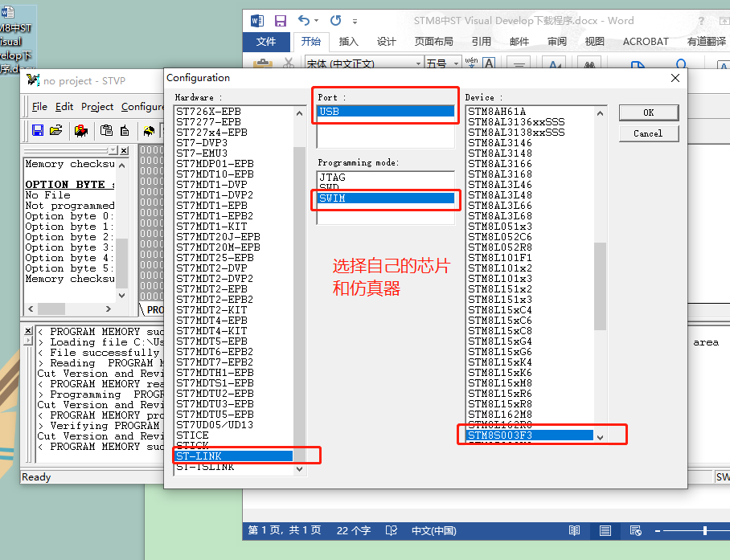Click the Word web layout view icon
This screenshot has width=730, height=560.
(635, 531)
